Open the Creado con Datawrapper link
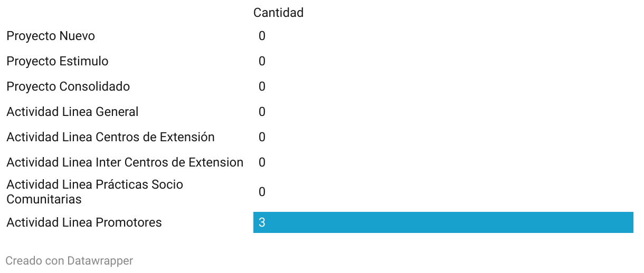The width and height of the screenshot is (644, 273). (69, 261)
